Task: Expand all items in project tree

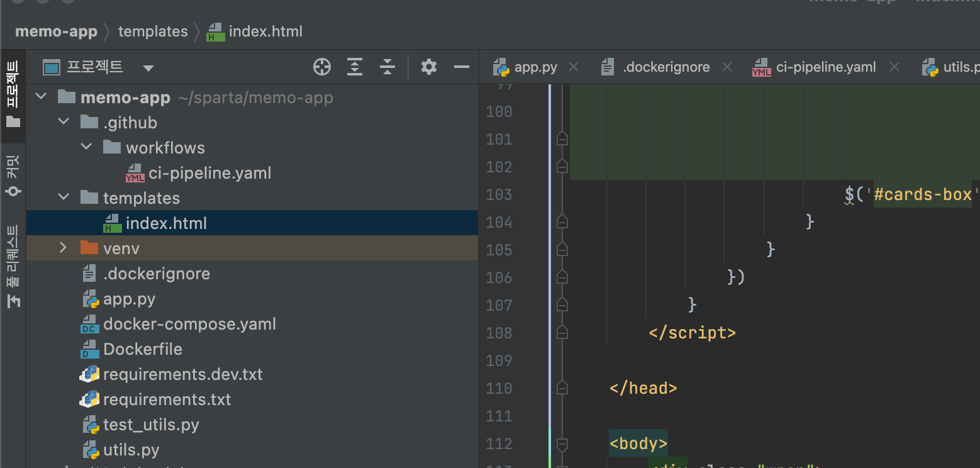Action: pyautogui.click(x=355, y=67)
